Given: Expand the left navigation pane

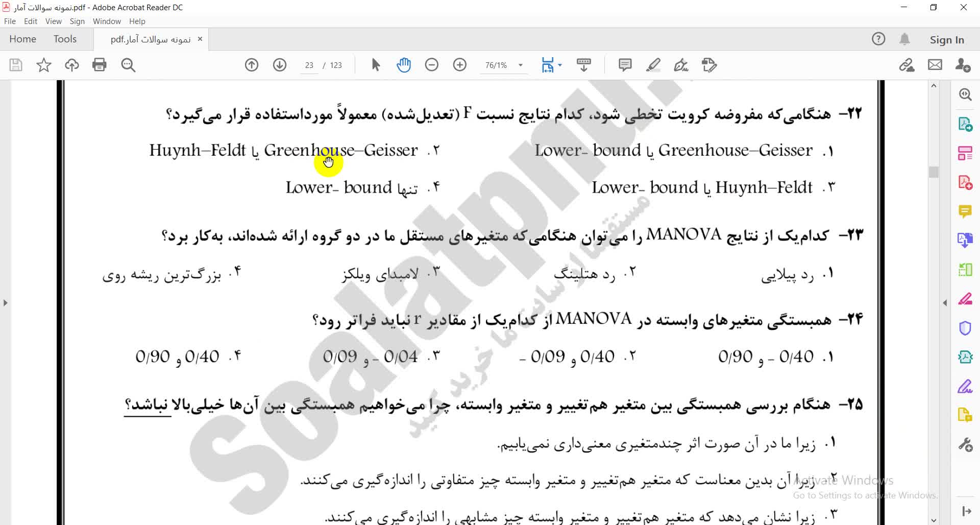Looking at the screenshot, I should point(5,303).
